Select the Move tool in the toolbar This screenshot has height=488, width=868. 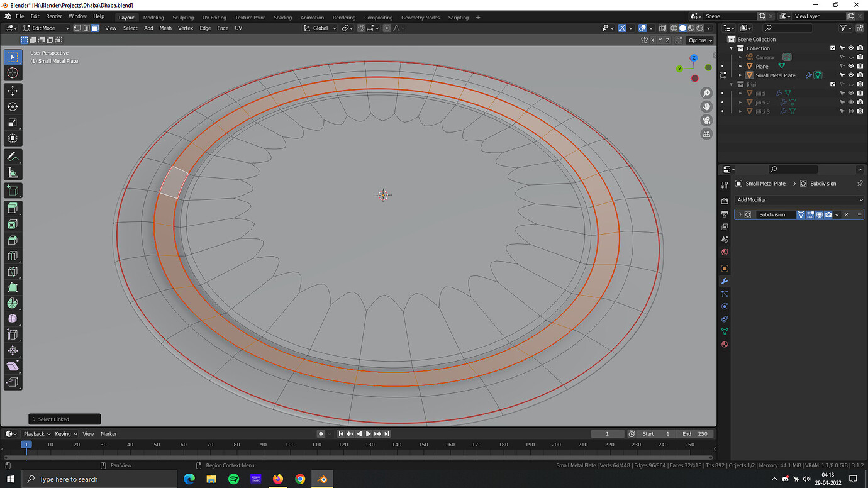13,91
